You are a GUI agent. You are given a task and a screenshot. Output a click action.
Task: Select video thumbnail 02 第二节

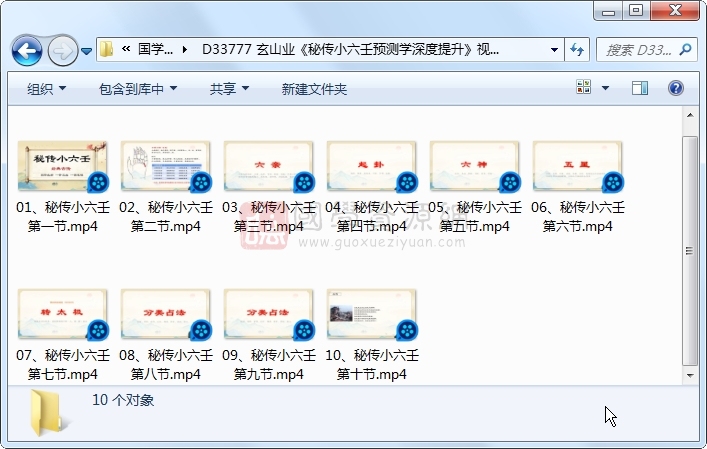point(165,166)
